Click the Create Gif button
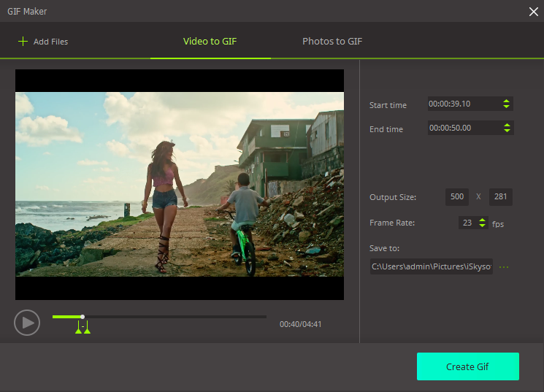 coord(467,366)
